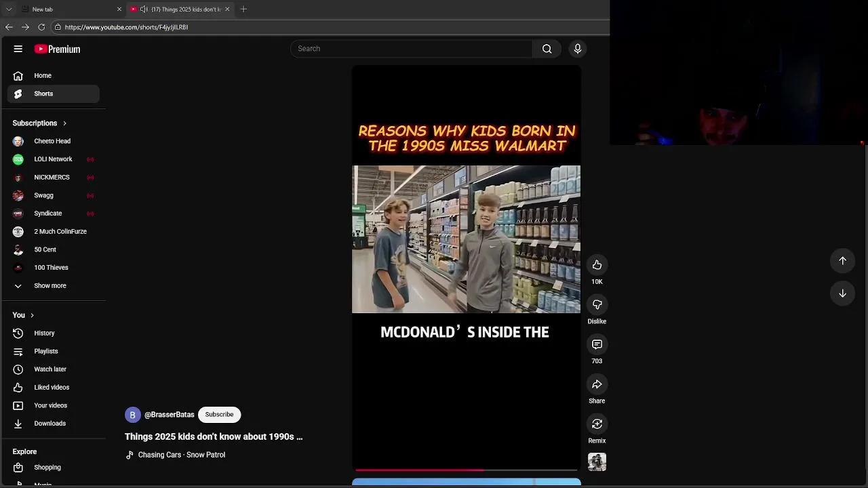Image resolution: width=868 pixels, height=488 pixels.
Task: Share this Short
Action: [597, 384]
